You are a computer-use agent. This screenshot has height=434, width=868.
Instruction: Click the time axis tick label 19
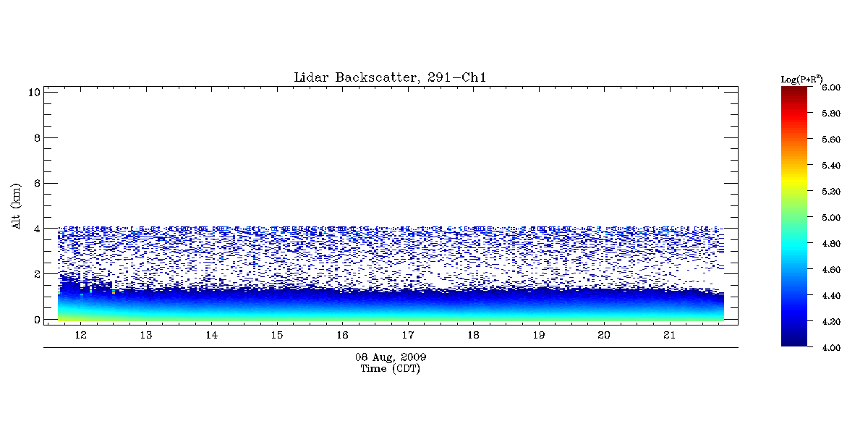[x=538, y=335]
